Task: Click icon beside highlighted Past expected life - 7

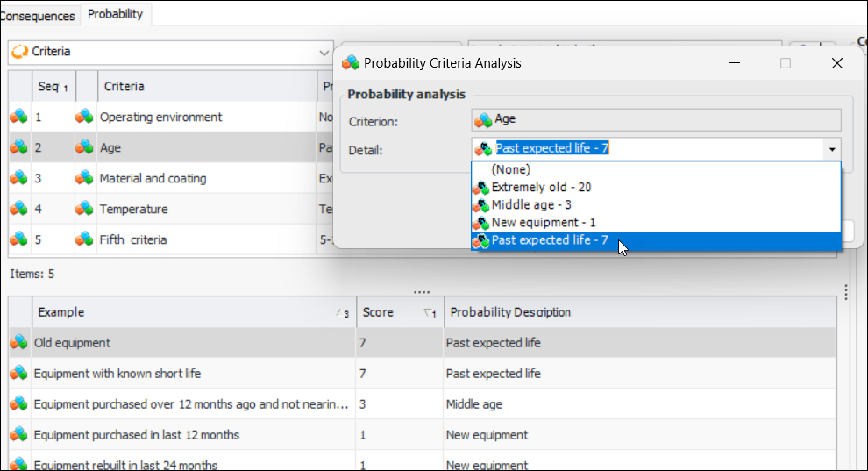Action: click(480, 240)
